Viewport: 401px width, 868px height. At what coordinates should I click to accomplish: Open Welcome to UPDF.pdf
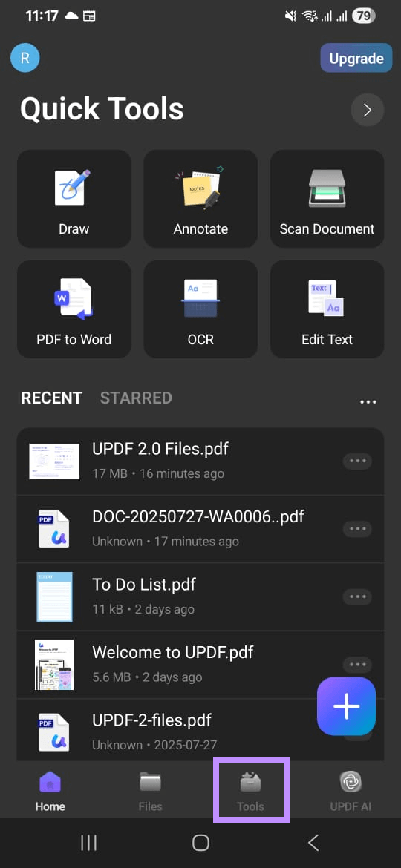coord(200,664)
